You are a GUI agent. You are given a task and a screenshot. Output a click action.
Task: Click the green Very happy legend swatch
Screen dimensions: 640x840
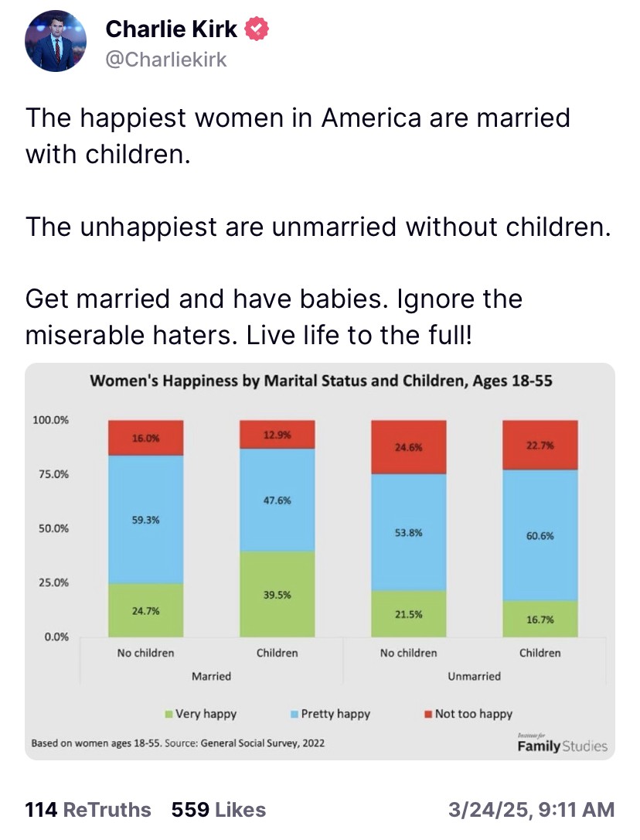(170, 714)
